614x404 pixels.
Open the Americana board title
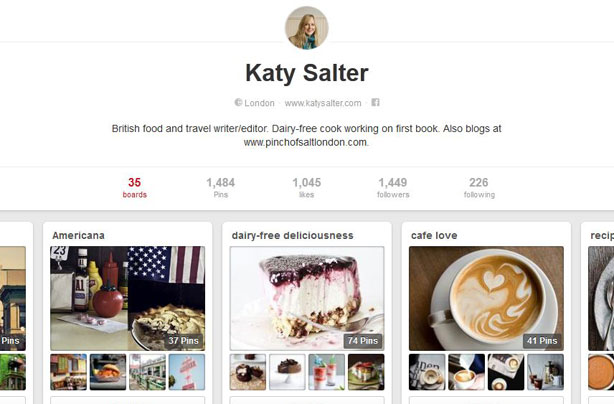pyautogui.click(x=78, y=235)
